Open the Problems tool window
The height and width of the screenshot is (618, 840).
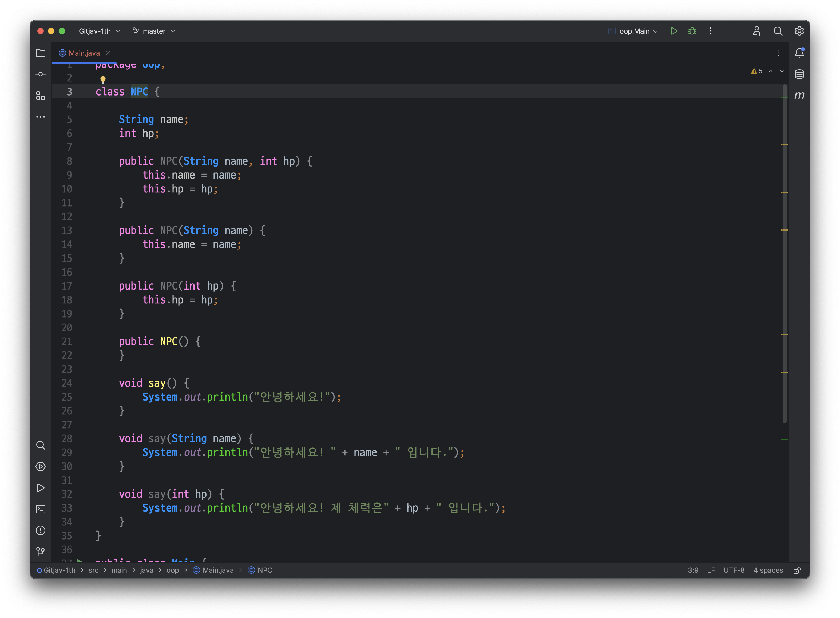(x=40, y=530)
